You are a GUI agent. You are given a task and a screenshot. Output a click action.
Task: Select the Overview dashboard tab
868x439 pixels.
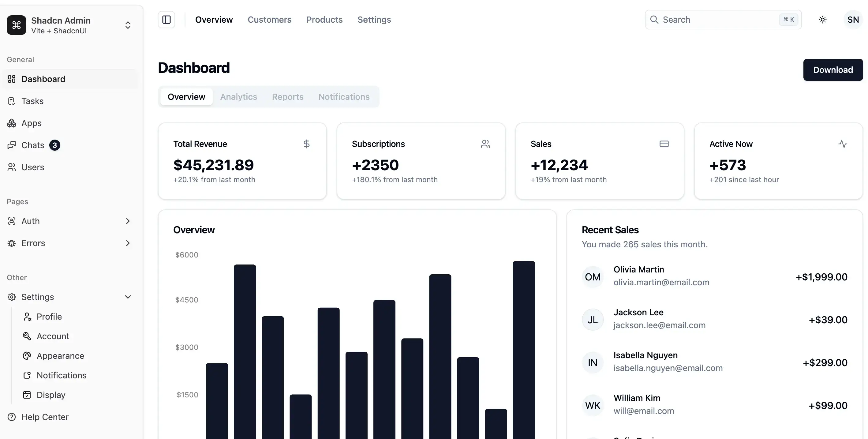[x=186, y=97]
